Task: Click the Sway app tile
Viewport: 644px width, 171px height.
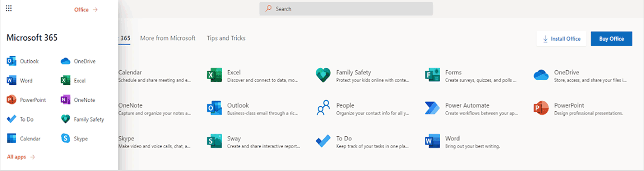Action: (253, 142)
